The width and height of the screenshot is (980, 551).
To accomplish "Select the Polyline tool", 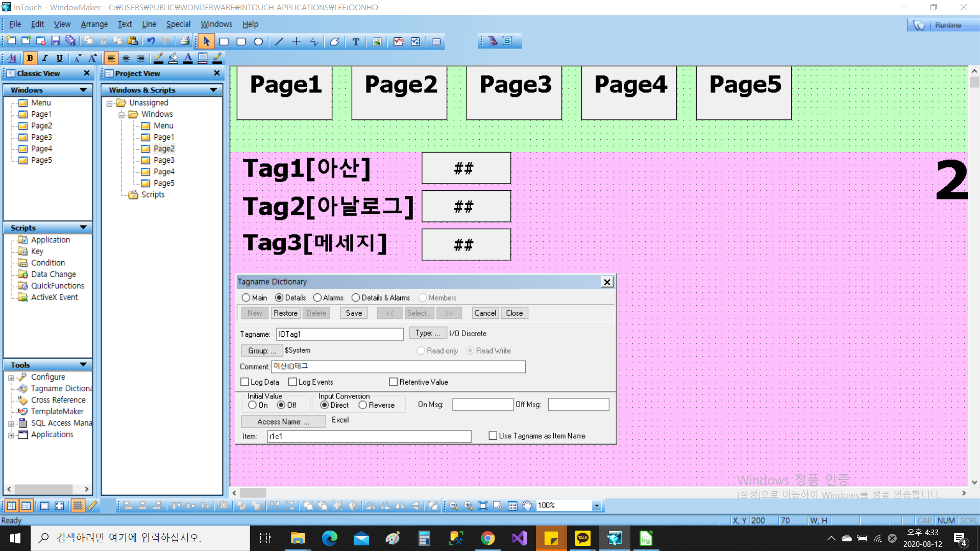I will click(x=314, y=42).
